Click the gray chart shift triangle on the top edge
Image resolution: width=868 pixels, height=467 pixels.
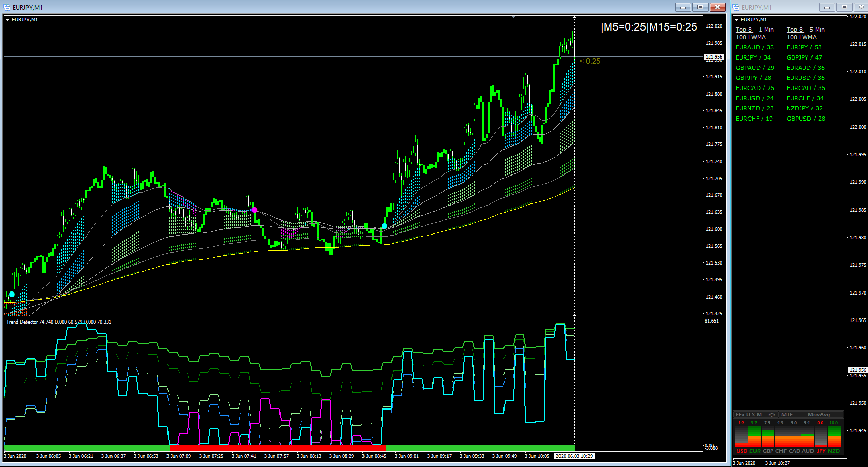(514, 17)
